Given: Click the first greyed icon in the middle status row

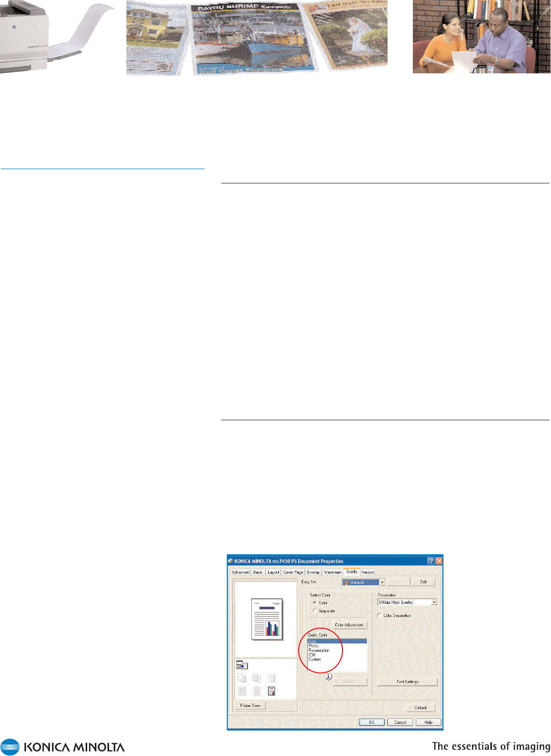Looking at the screenshot, I should (242, 678).
